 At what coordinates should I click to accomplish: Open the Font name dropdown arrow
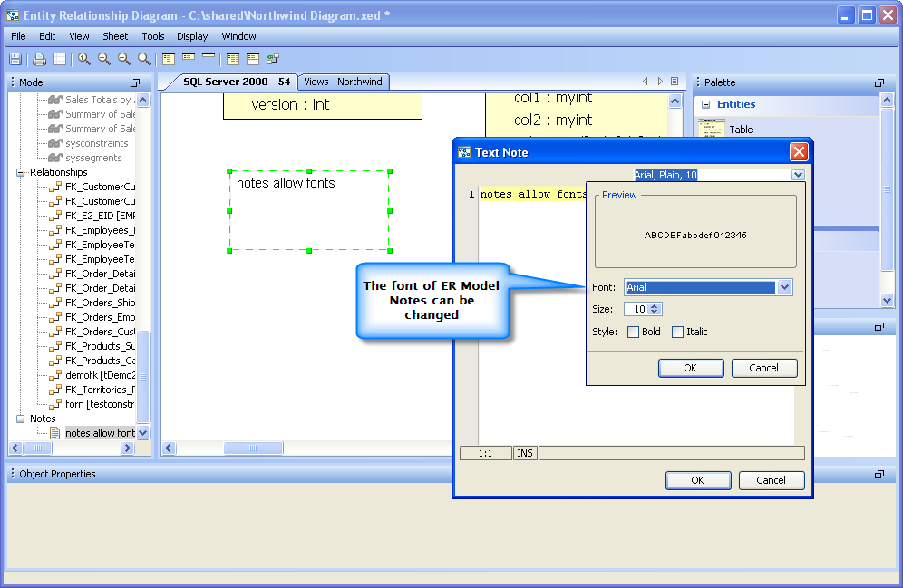pyautogui.click(x=784, y=287)
